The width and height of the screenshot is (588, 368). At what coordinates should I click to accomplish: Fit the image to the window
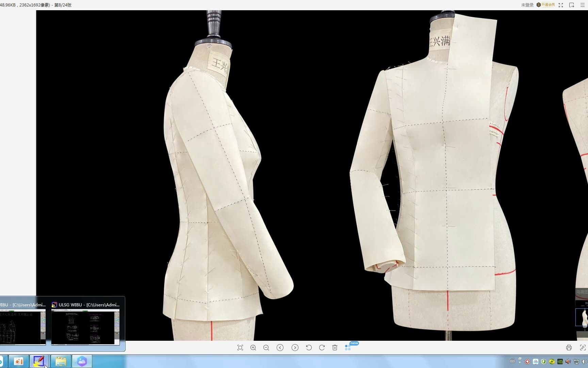(x=240, y=348)
